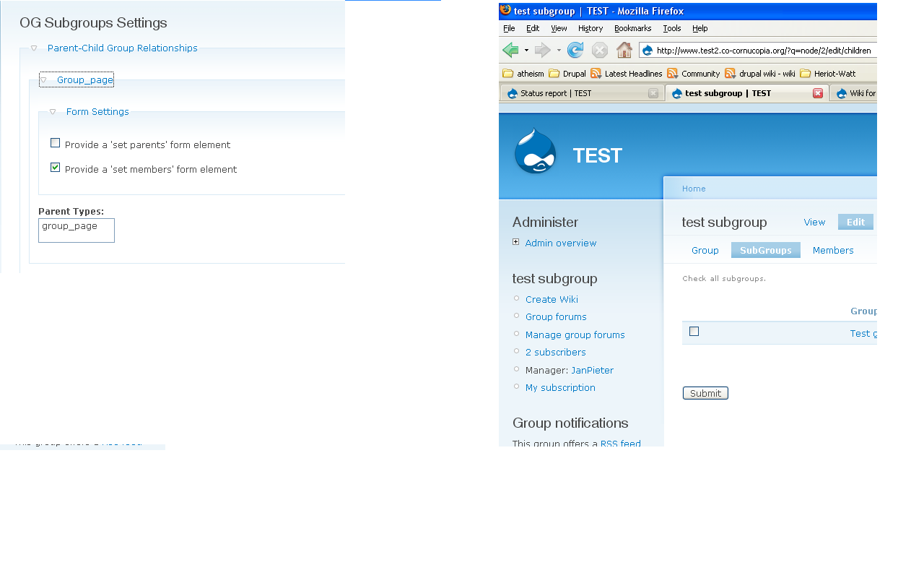
Task: Open manager JanPieter's profile link
Action: tap(592, 371)
